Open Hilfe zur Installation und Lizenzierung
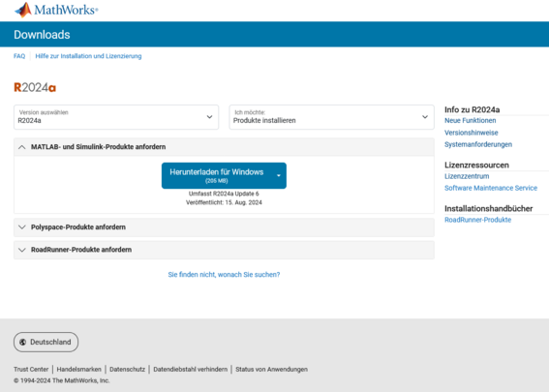 pyautogui.click(x=88, y=56)
